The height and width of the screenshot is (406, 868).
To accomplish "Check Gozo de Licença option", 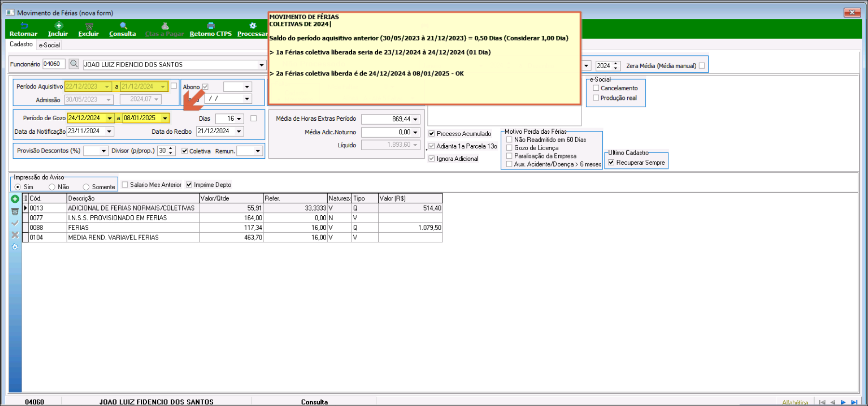I will click(509, 148).
